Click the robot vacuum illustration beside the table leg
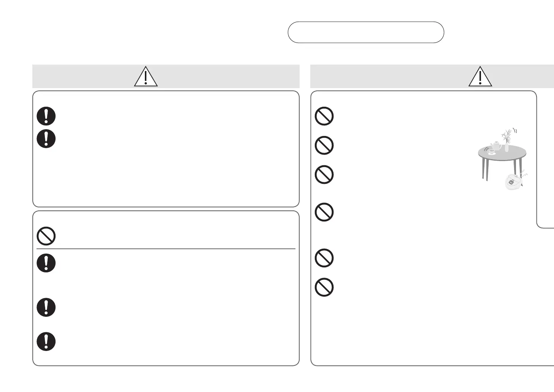554x392 pixels. (513, 182)
